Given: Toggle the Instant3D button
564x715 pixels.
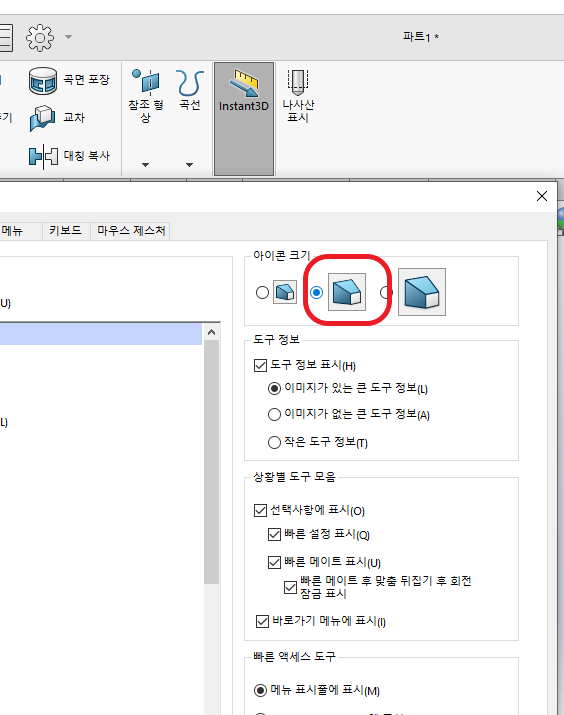Looking at the screenshot, I should coord(244,119).
